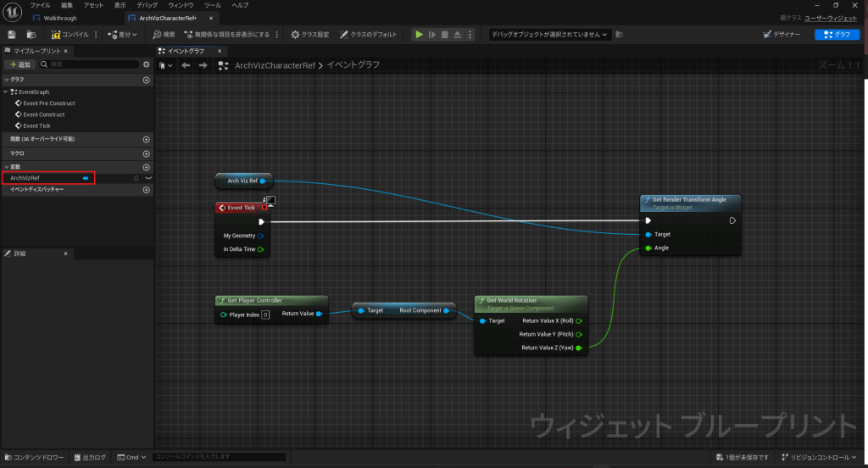Click the Stop simulation square icon
Screen dimensions: 868x468
coord(444,35)
